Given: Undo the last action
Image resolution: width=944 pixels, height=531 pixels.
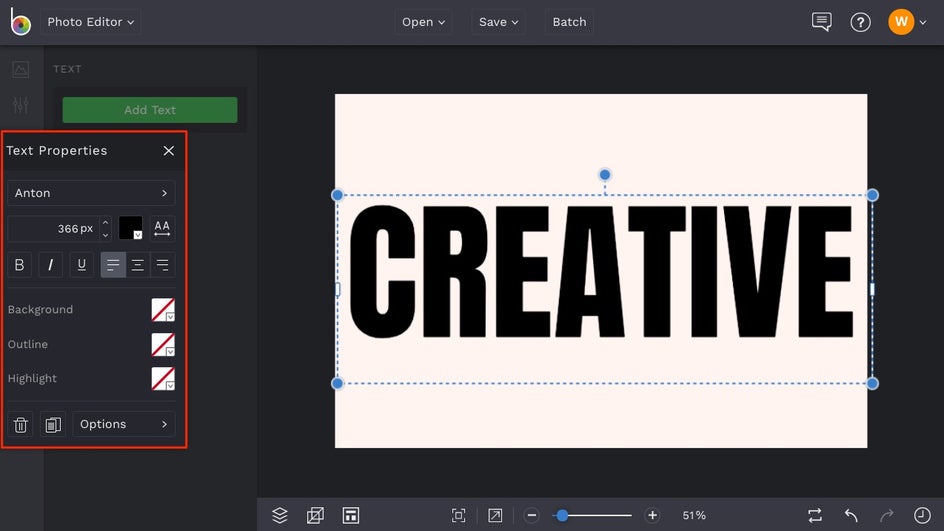Looking at the screenshot, I should click(x=851, y=515).
